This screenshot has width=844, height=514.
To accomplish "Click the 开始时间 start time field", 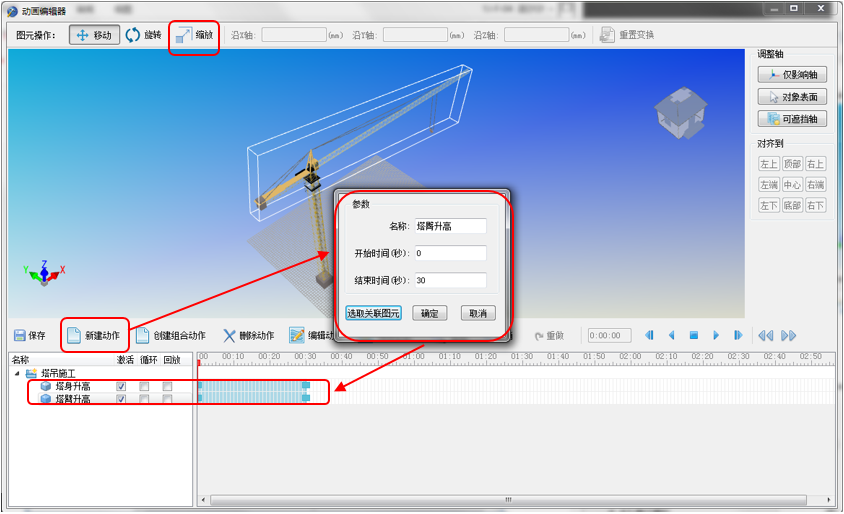I will pos(451,253).
